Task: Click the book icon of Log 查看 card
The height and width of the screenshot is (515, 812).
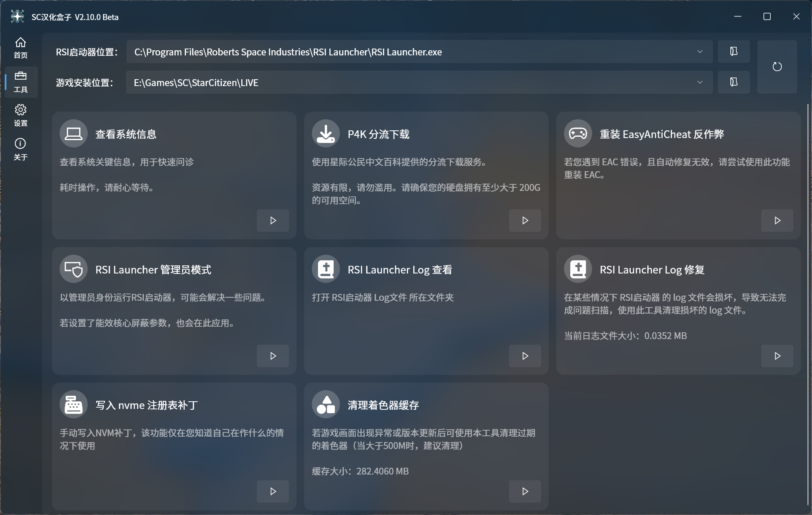Action: coord(326,269)
